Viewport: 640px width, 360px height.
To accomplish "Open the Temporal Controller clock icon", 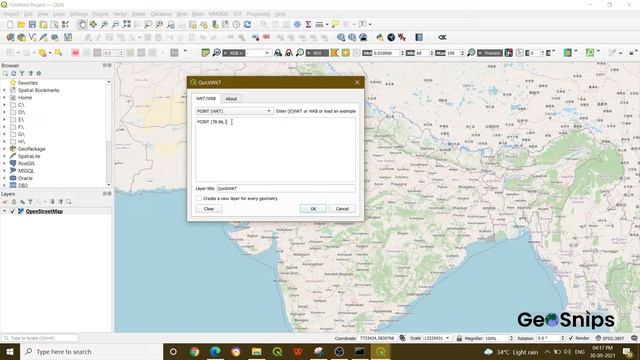I will (236, 24).
